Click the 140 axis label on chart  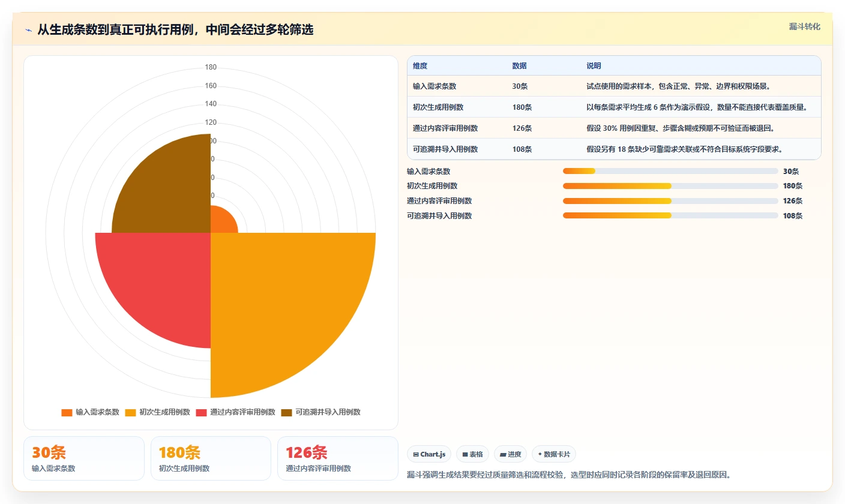211,104
